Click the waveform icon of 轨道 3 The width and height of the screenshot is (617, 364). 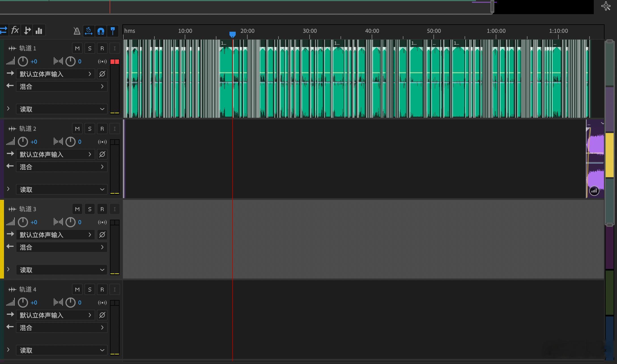click(12, 209)
